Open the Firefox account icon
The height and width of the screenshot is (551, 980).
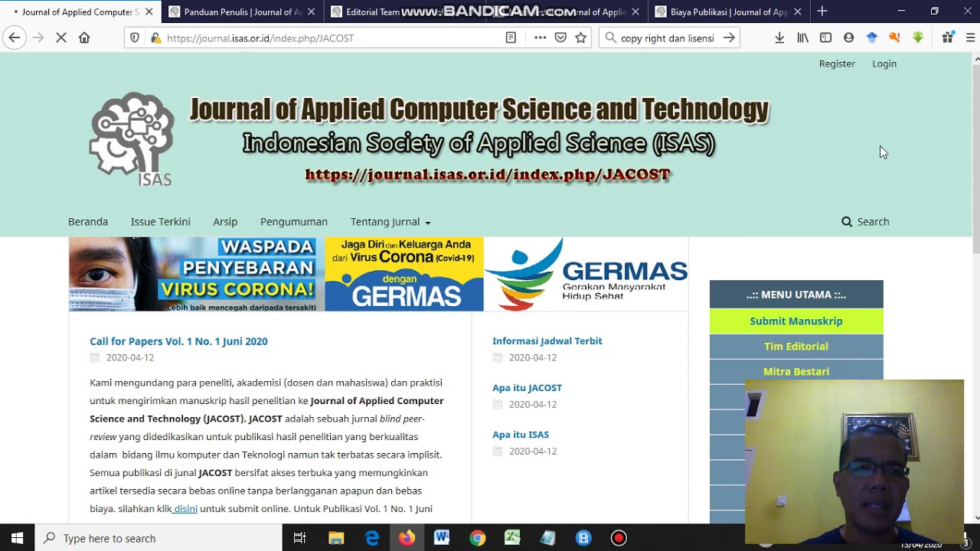click(x=848, y=37)
